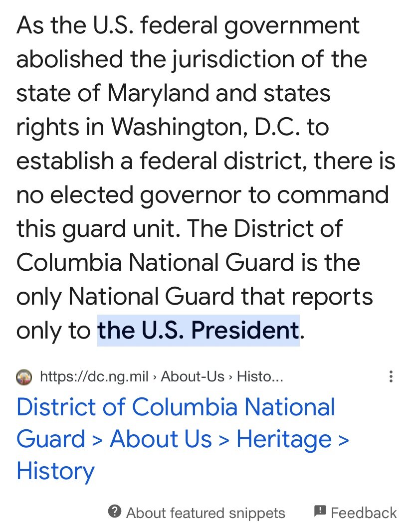Click the question mark help icon

pyautogui.click(x=115, y=511)
